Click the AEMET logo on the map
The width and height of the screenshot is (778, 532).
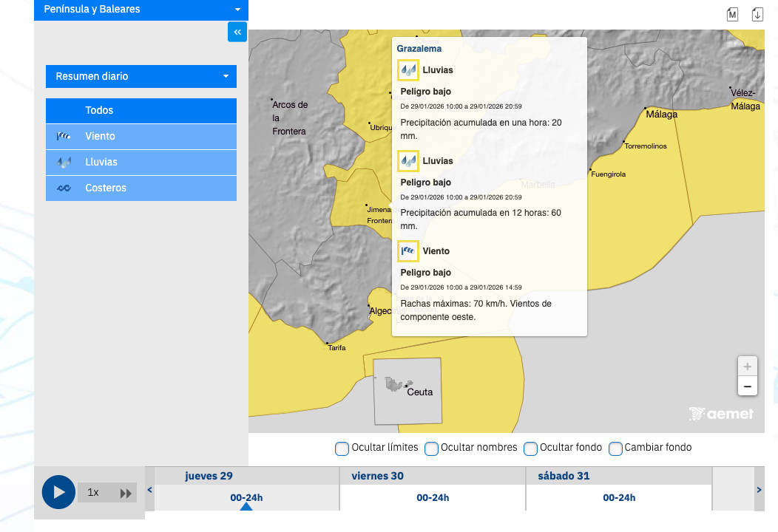[721, 414]
